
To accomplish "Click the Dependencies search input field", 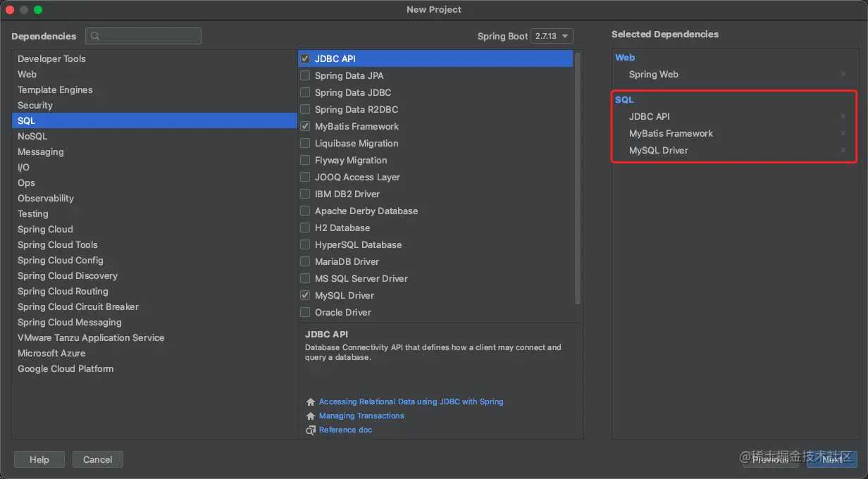I will click(143, 36).
